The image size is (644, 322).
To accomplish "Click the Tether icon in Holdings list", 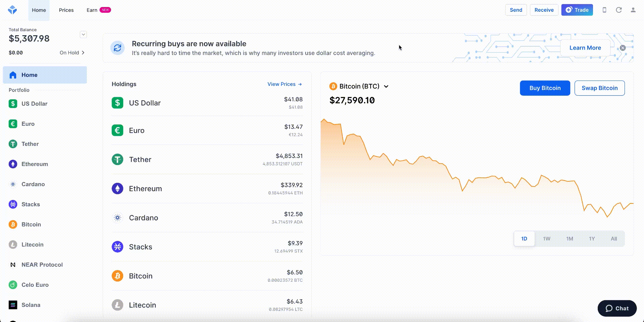I will pyautogui.click(x=117, y=159).
